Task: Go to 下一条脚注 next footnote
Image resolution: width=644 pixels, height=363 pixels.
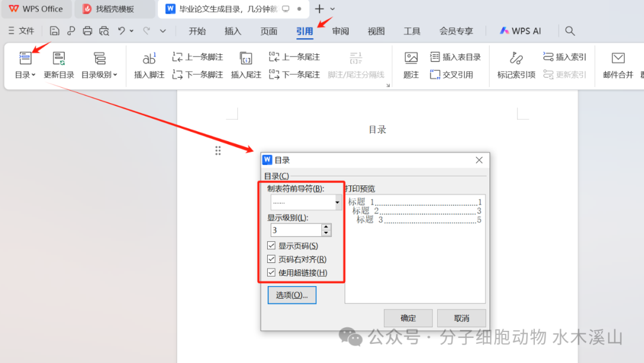Action: 197,75
